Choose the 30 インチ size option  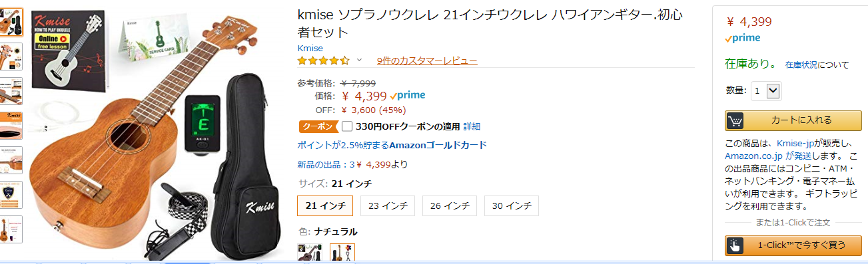(511, 205)
